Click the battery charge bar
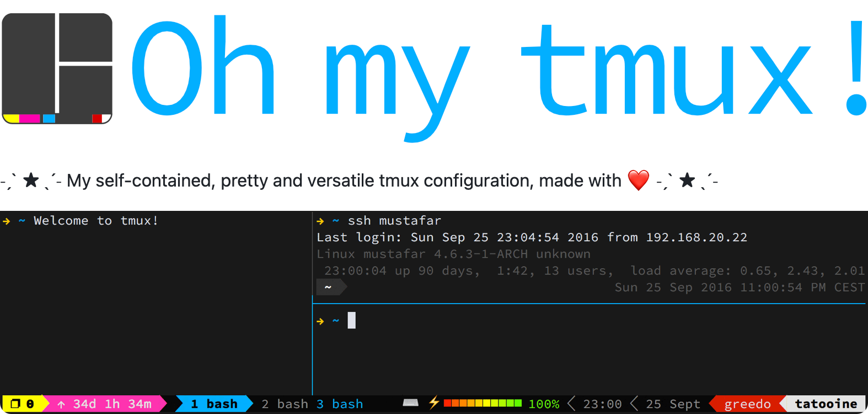The width and height of the screenshot is (868, 414). pos(483,403)
